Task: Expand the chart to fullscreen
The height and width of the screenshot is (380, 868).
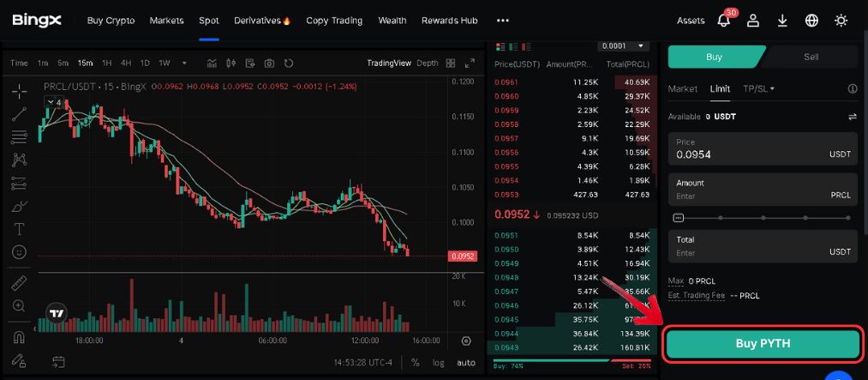Action: click(x=470, y=63)
